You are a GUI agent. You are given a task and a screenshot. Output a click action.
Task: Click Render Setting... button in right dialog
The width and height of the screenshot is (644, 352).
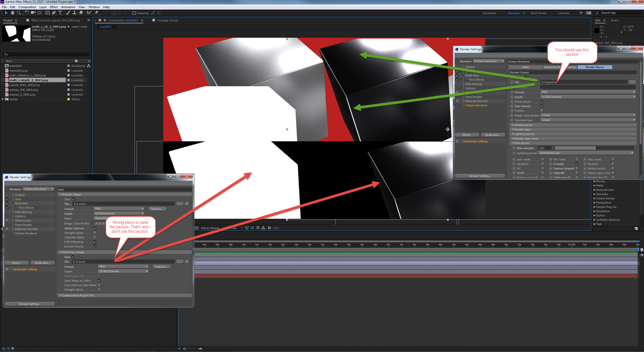point(480,176)
